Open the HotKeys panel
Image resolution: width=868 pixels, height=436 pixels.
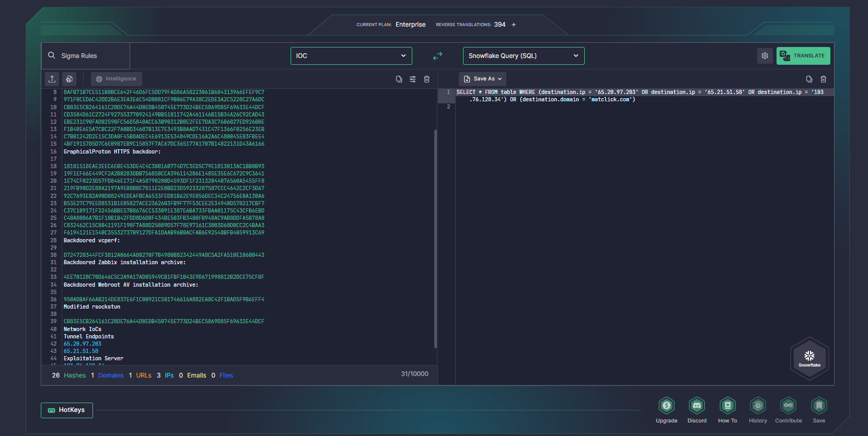pos(67,410)
